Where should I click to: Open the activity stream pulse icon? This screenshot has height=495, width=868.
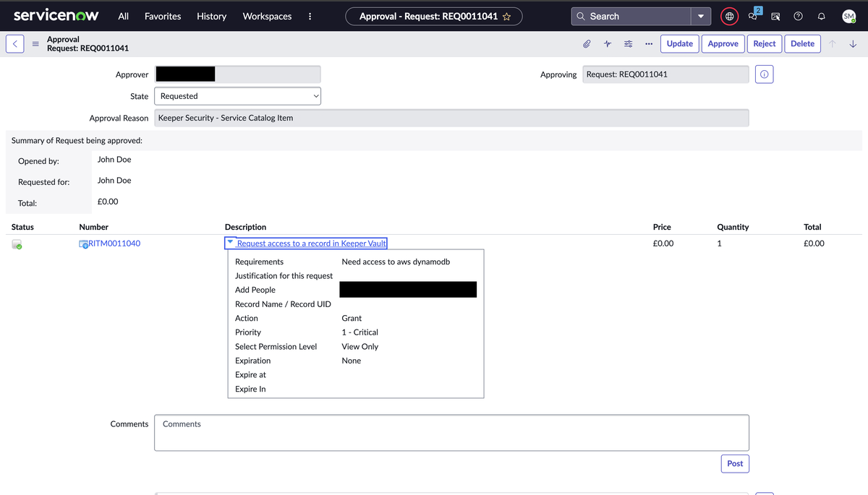608,44
